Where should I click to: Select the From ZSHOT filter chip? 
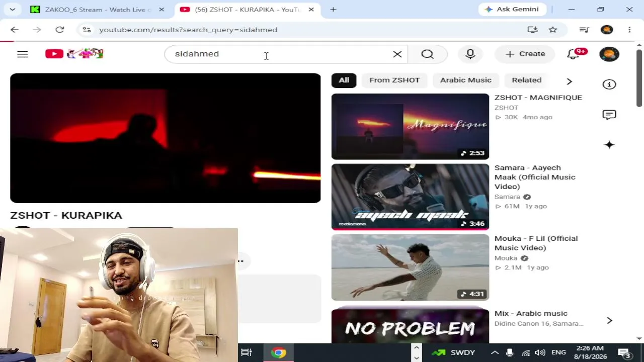click(394, 80)
